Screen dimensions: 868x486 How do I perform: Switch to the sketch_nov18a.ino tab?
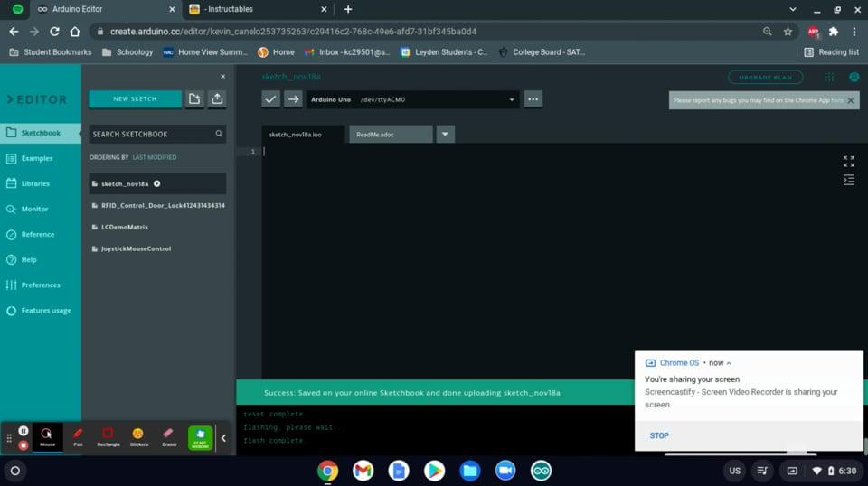pos(304,135)
